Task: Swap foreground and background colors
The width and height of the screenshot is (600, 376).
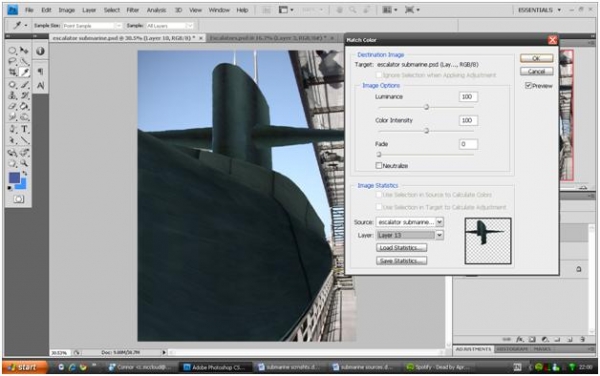Action: coord(25,173)
